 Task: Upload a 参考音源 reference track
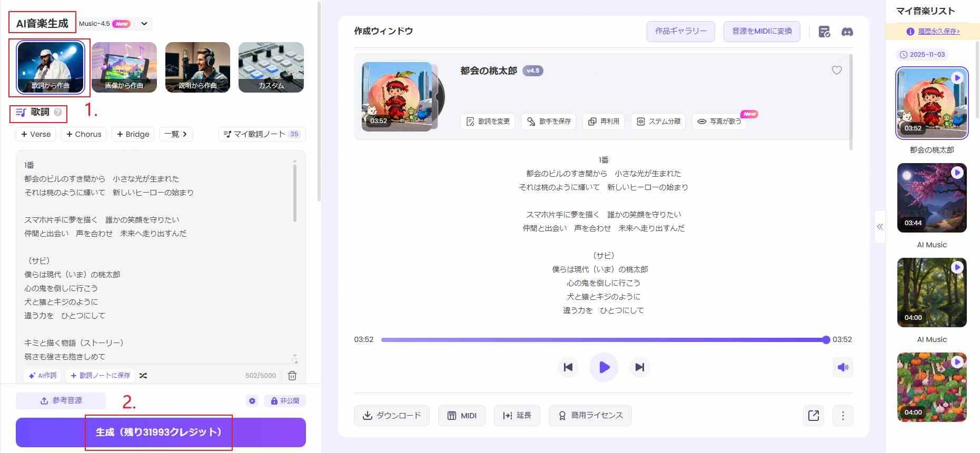[x=61, y=400]
